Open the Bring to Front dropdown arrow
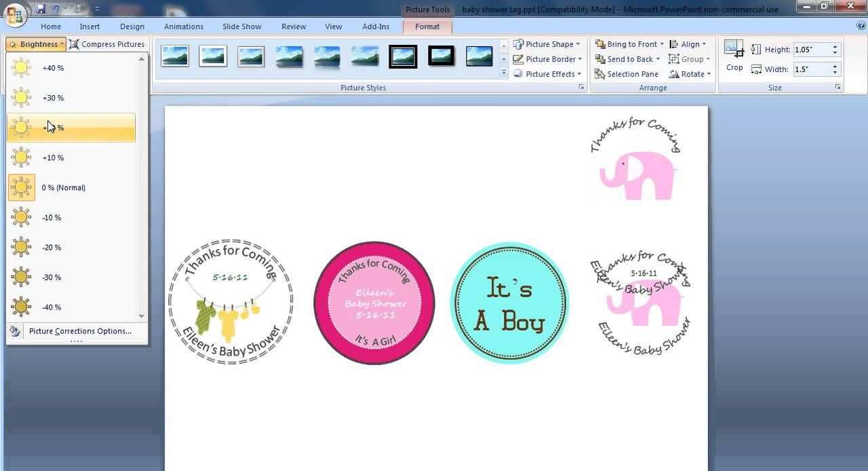This screenshot has height=471, width=868. click(x=662, y=44)
